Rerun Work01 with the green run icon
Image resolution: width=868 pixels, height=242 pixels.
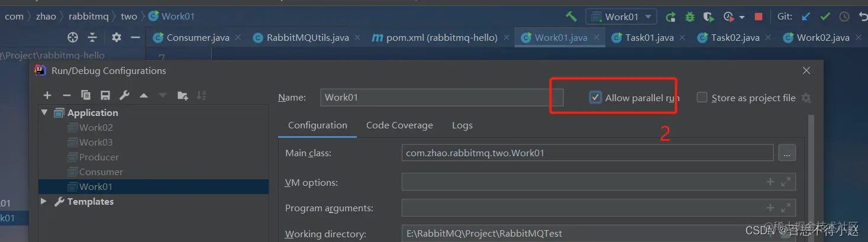[670, 17]
